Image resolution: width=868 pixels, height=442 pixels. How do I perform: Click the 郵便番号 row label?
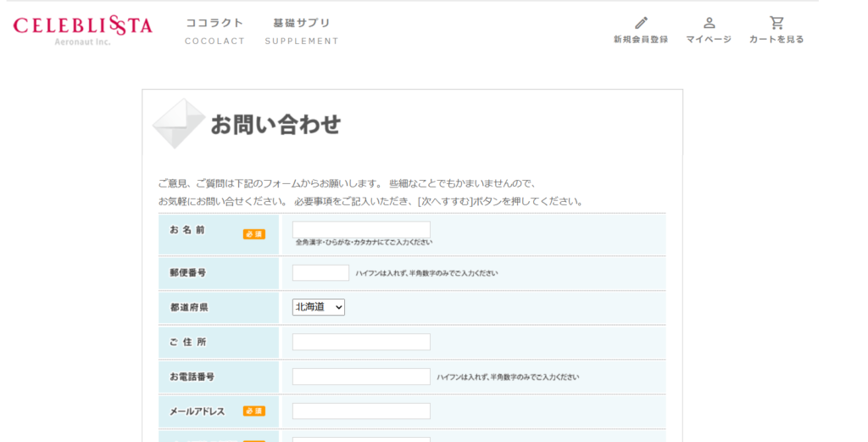[x=188, y=272]
